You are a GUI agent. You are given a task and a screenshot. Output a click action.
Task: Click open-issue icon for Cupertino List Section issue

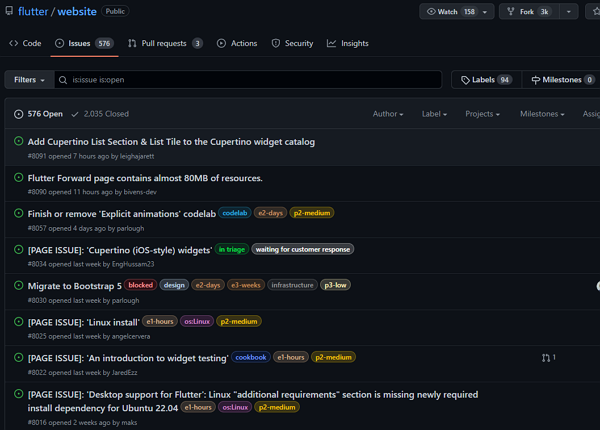[x=18, y=141]
